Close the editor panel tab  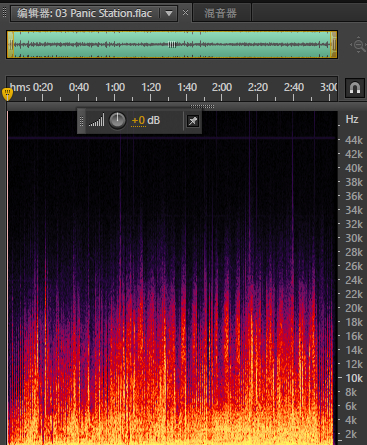click(186, 13)
